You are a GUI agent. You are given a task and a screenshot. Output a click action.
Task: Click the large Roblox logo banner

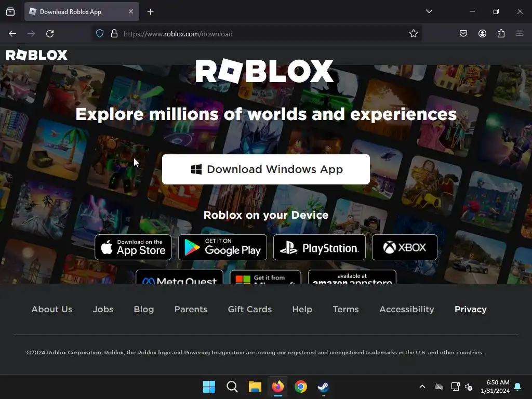click(264, 71)
